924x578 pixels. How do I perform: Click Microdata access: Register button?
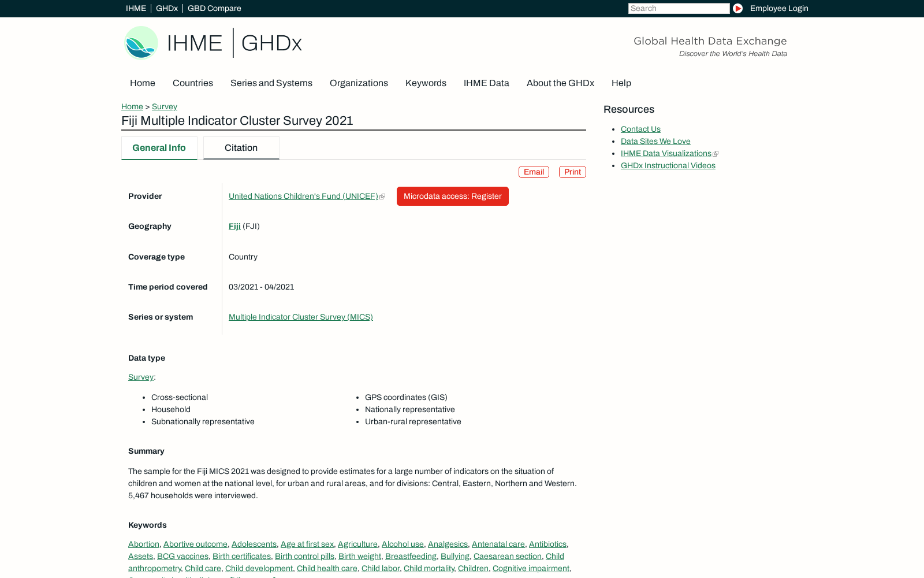pos(453,196)
